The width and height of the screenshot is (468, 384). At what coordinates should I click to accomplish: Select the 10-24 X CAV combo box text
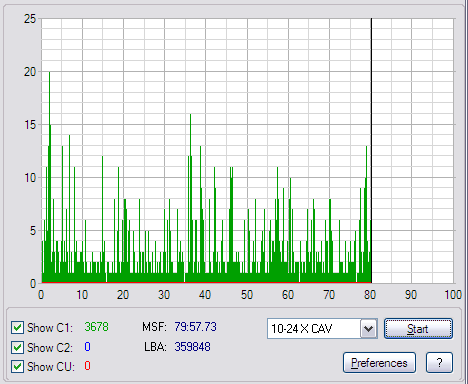(302, 329)
